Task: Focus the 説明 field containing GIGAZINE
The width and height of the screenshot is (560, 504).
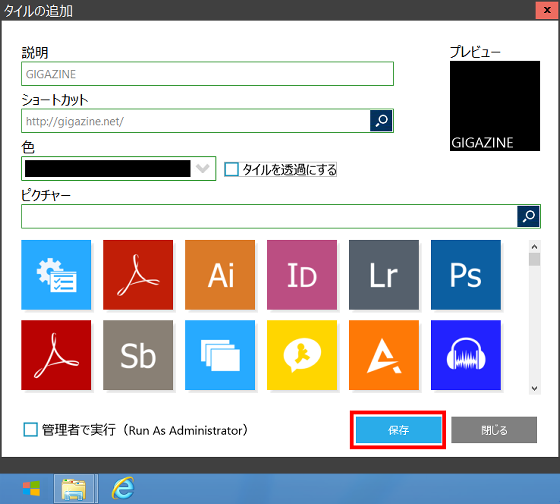Action: click(208, 74)
